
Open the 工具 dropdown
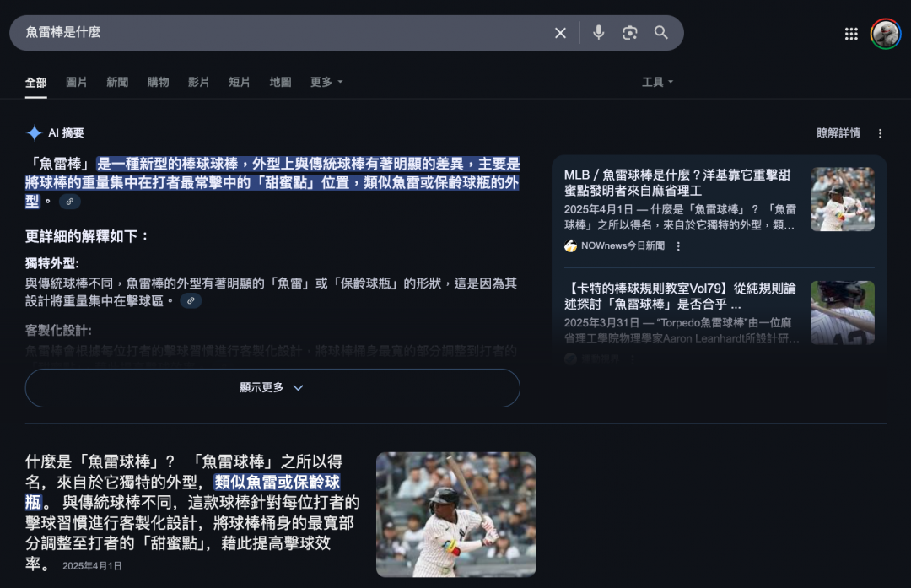click(657, 82)
